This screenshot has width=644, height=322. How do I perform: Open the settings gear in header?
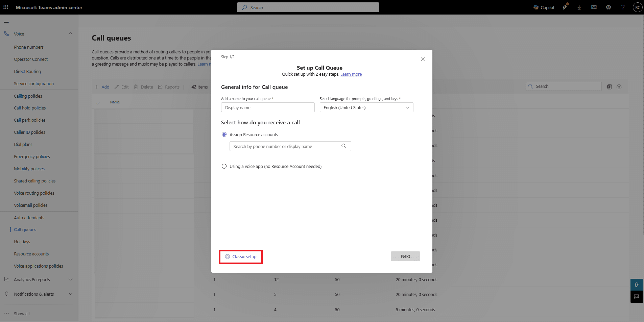[x=608, y=7]
